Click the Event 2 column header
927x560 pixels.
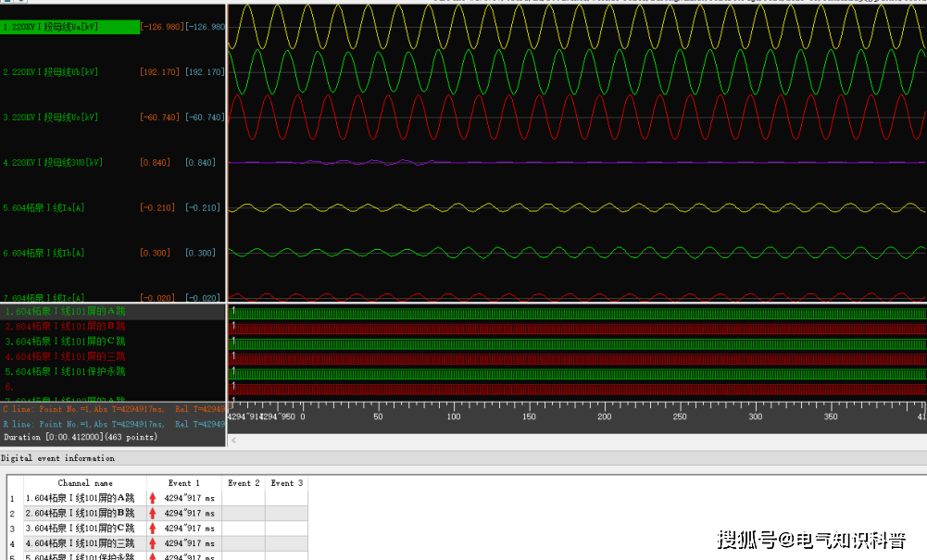point(244,483)
